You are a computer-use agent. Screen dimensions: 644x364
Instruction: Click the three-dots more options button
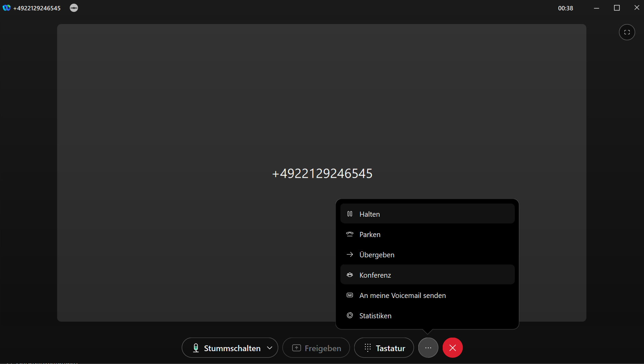coord(428,348)
